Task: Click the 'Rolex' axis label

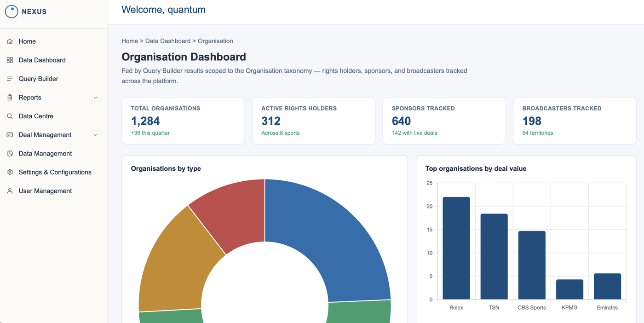Action: pyautogui.click(x=456, y=307)
